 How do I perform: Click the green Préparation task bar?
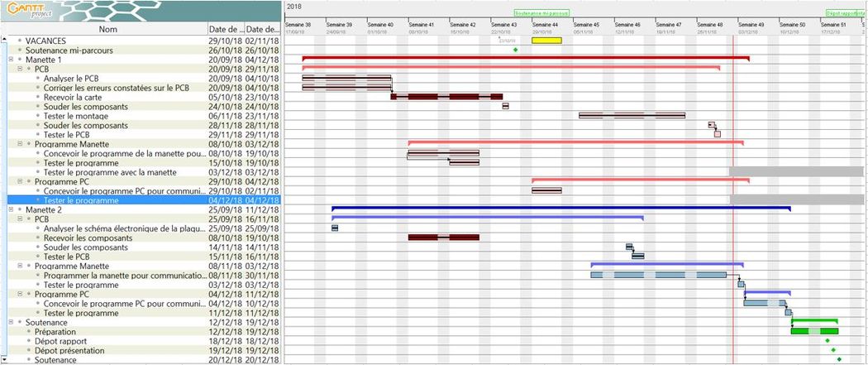(814, 331)
